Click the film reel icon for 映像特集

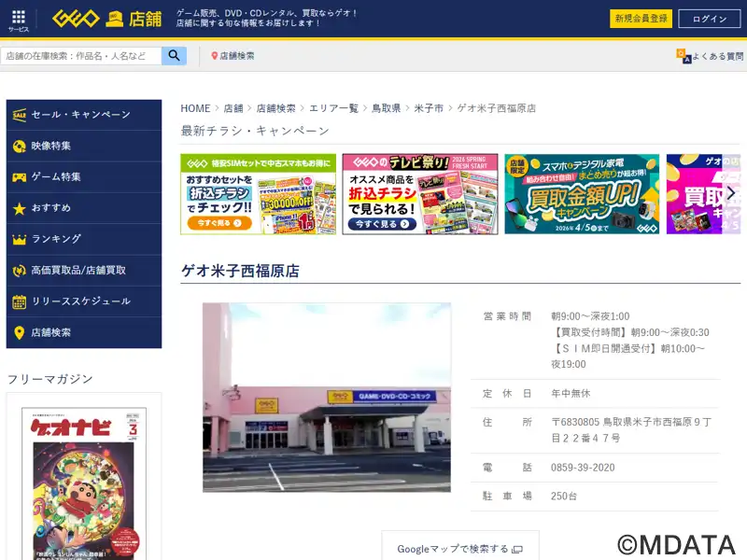(19, 147)
